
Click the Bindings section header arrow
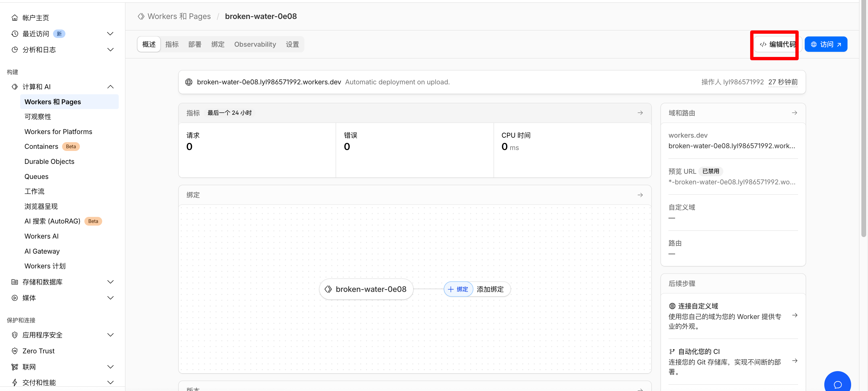coord(640,195)
